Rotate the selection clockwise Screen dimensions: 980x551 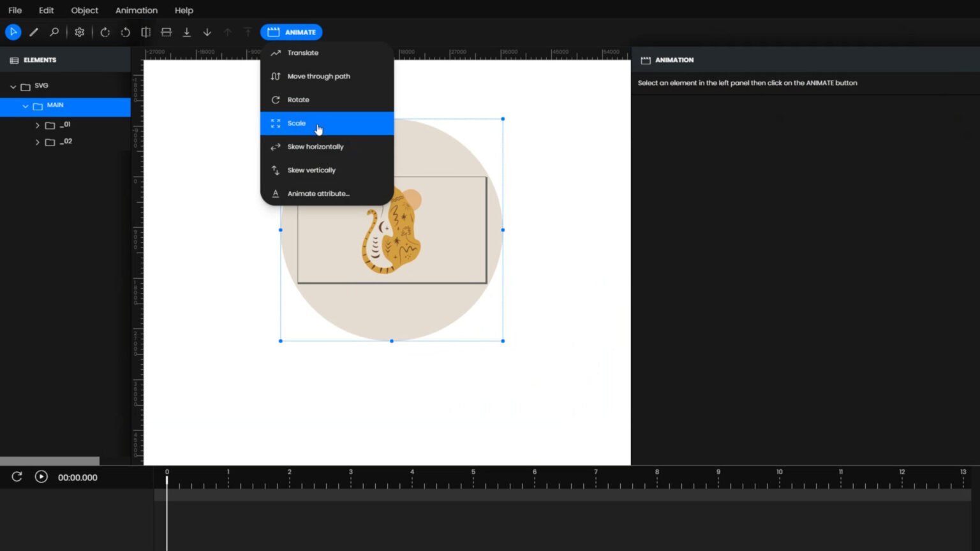pos(105,32)
